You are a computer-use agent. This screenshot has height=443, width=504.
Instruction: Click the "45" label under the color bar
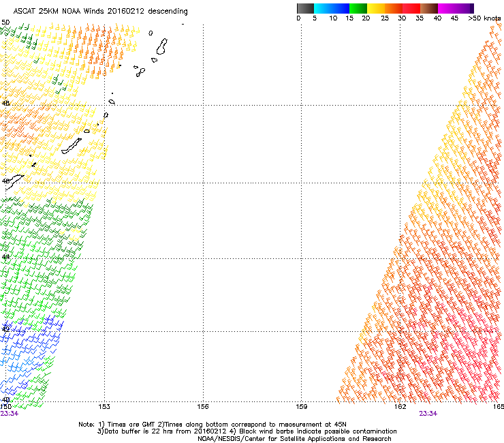point(454,18)
